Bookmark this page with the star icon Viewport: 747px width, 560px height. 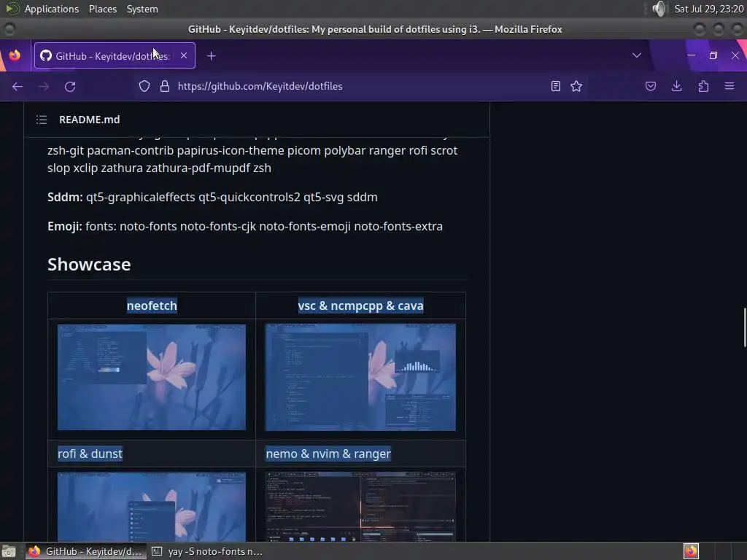[576, 86]
